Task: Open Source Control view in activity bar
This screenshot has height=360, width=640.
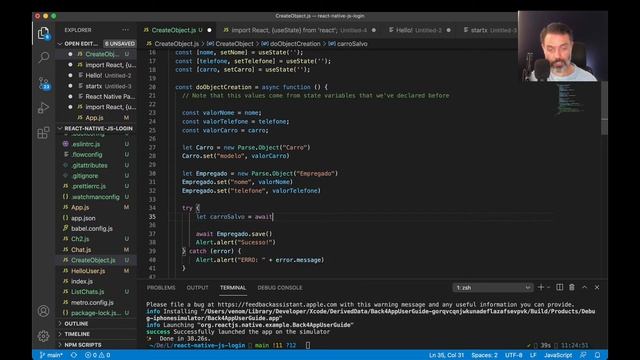Action: (43, 83)
